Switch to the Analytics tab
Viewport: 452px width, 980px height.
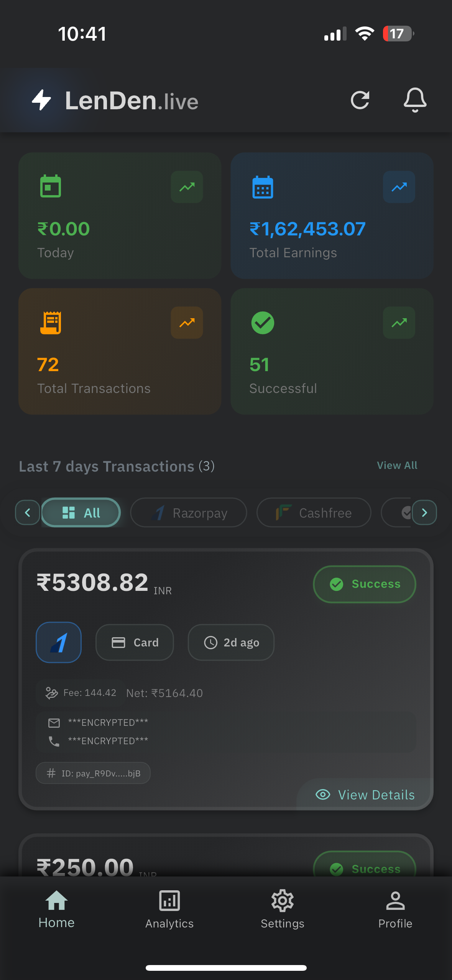coord(169,909)
